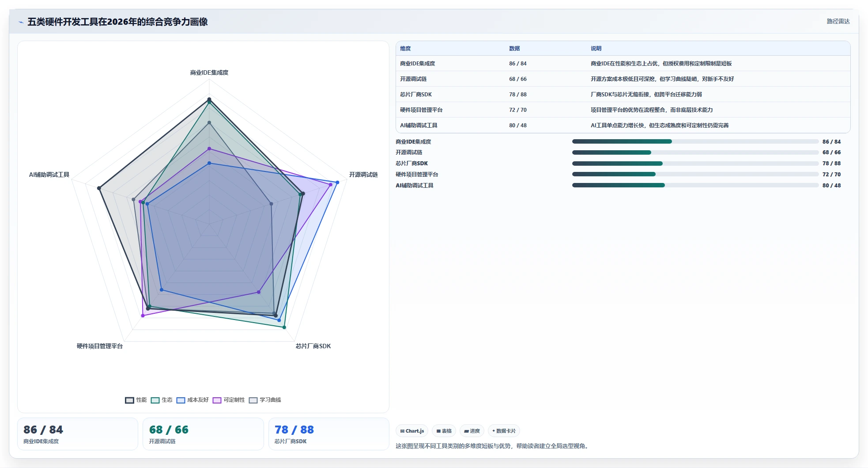Click the small icon before the title
This screenshot has width=868, height=468.
[21, 22]
